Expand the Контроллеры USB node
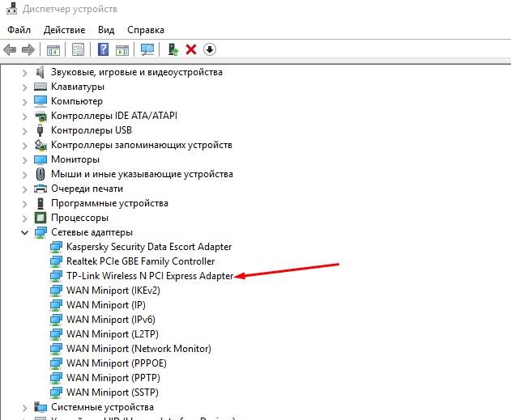511x420 pixels. point(25,131)
